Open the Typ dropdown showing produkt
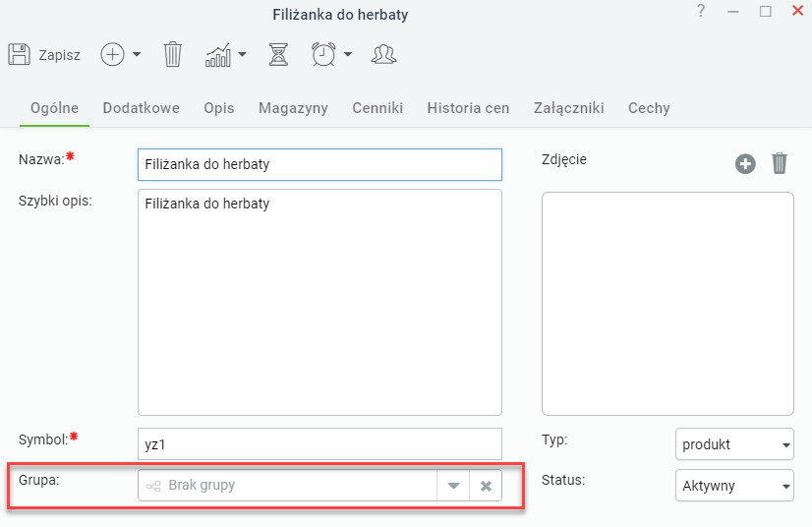The image size is (812, 527). click(x=734, y=444)
